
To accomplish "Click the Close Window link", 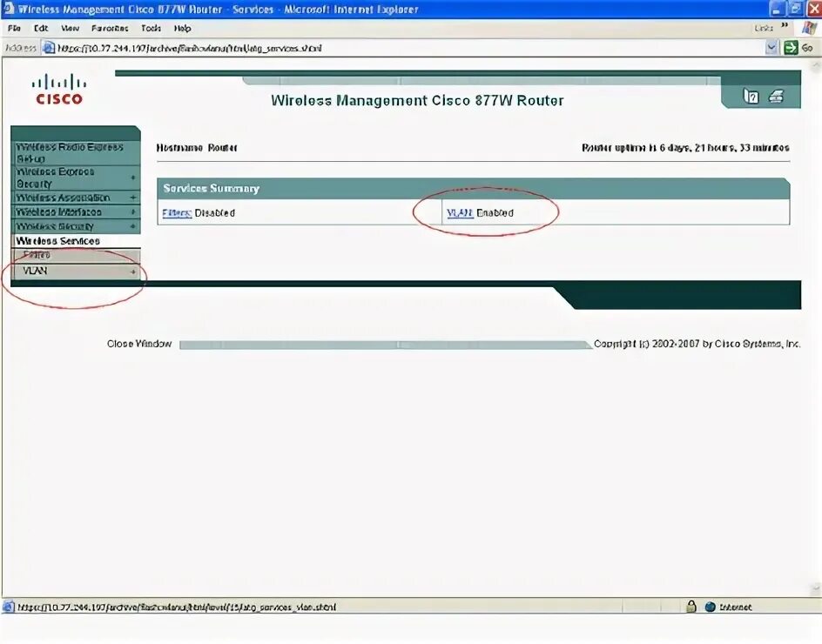I will 139,344.
